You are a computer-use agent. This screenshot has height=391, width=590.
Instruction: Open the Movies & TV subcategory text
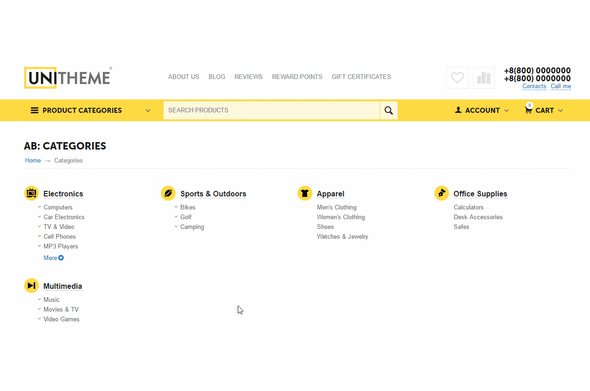tap(61, 309)
